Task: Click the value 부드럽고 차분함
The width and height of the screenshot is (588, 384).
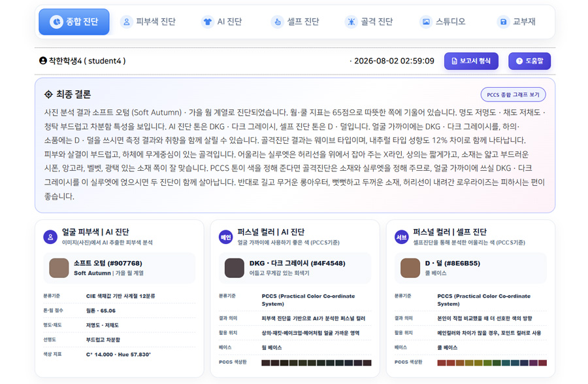Action: 103,340
